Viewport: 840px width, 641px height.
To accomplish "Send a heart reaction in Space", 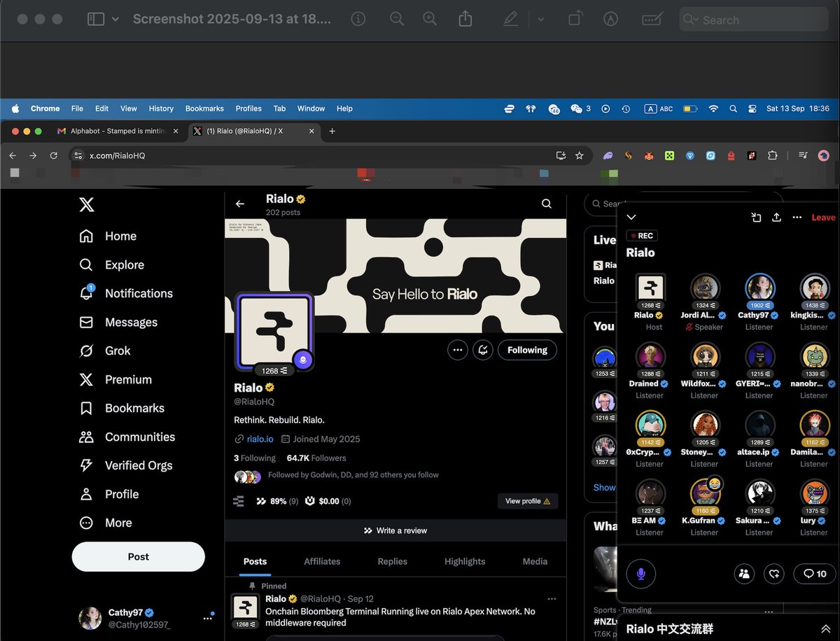I will tap(773, 574).
